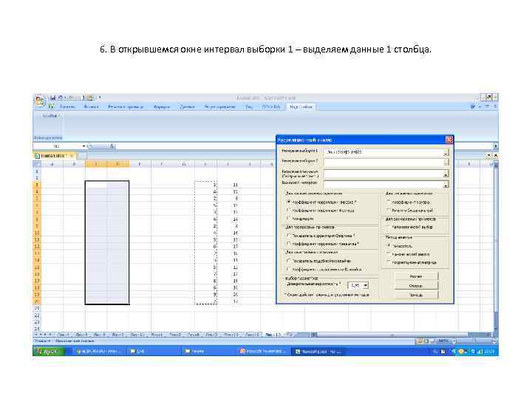This screenshot has height=399, width=532.
Task: Click the zoom out minus icon in status bar
Action: tap(454, 341)
